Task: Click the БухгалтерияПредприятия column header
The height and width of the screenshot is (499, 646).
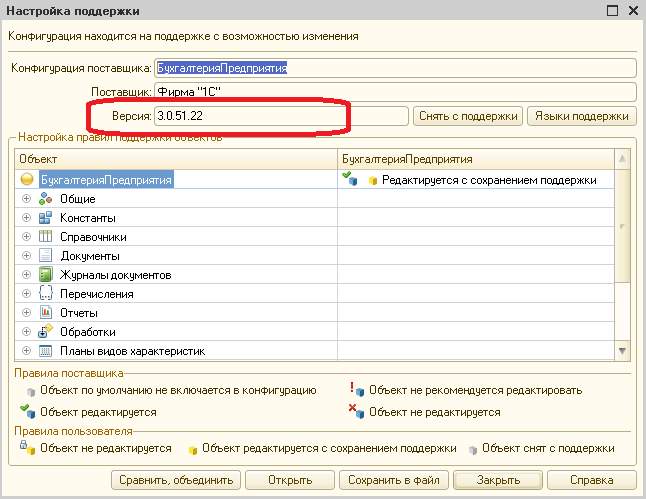Action: pos(476,159)
